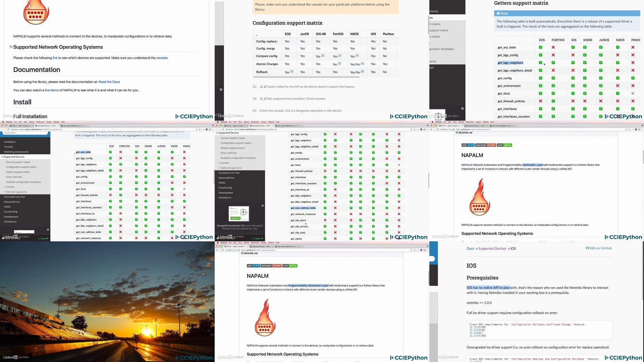
Task: Open Bookmarks menu in window showing MongoDB ad
Action: tap(255, 122)
